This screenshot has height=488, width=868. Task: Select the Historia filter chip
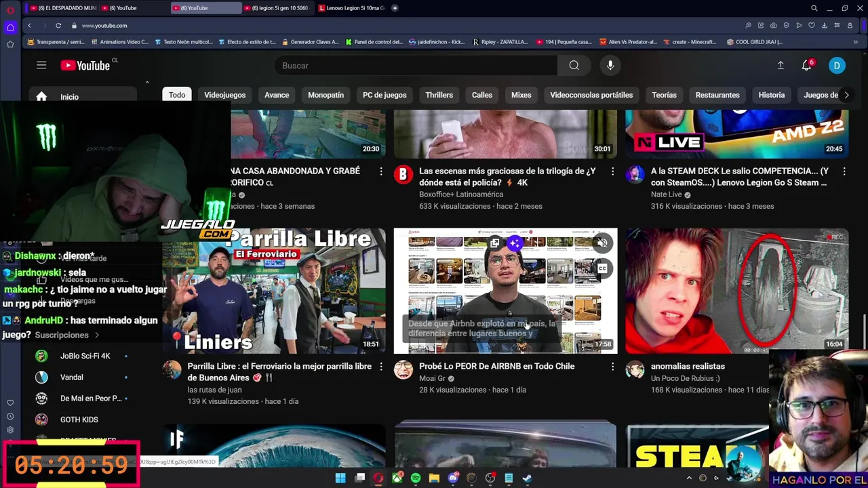coord(772,95)
